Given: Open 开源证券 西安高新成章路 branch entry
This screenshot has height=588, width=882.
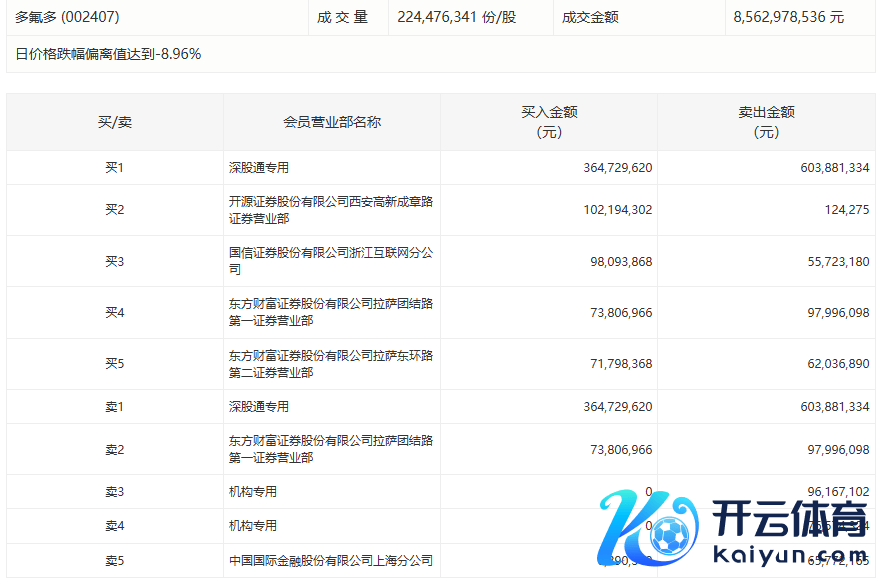Looking at the screenshot, I should (330, 210).
